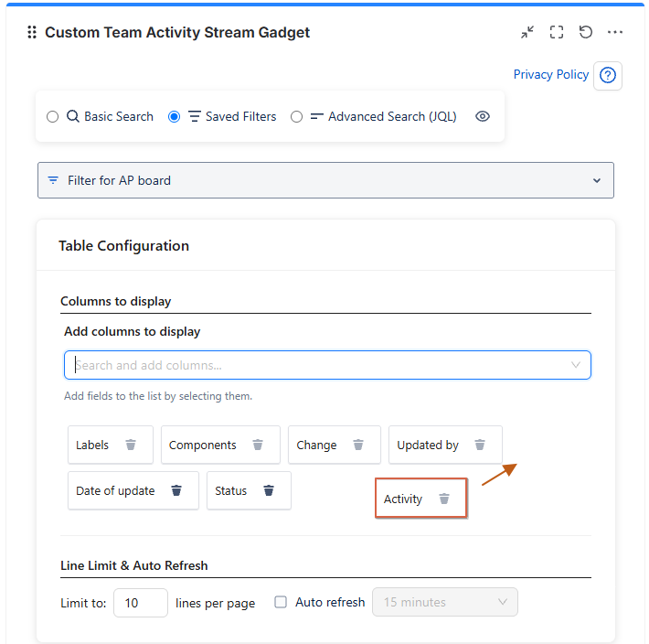Click the Components column chip

pyautogui.click(x=220, y=445)
